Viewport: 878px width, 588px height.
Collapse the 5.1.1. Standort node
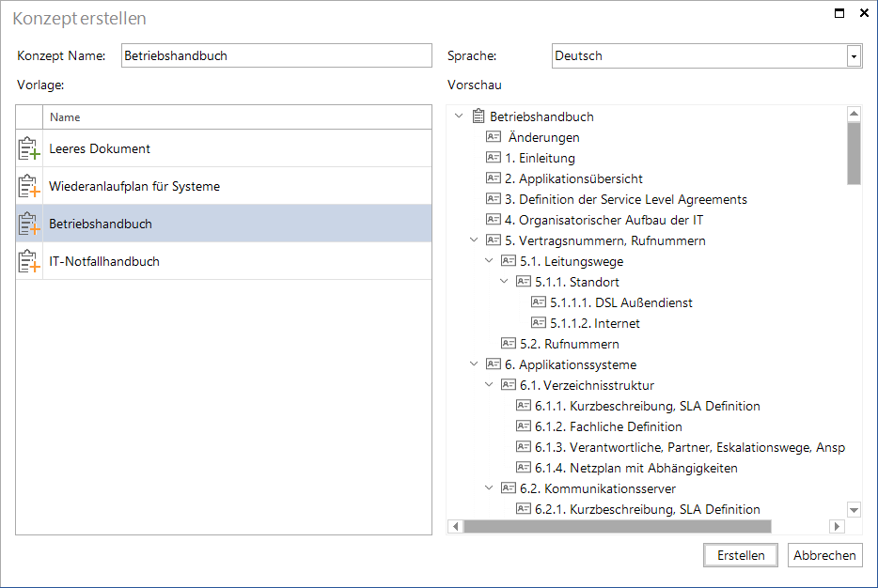pyautogui.click(x=504, y=282)
